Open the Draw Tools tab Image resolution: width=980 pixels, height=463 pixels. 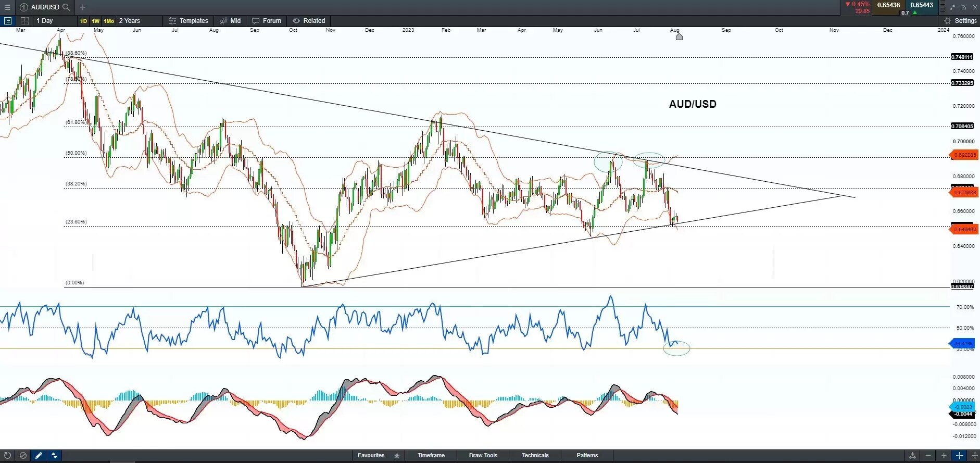tap(483, 456)
